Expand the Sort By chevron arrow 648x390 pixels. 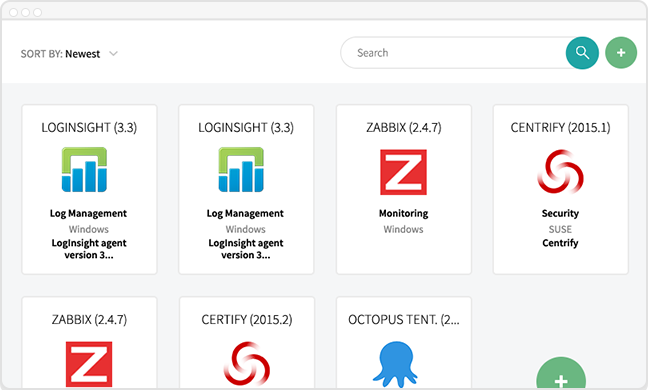pyautogui.click(x=113, y=54)
